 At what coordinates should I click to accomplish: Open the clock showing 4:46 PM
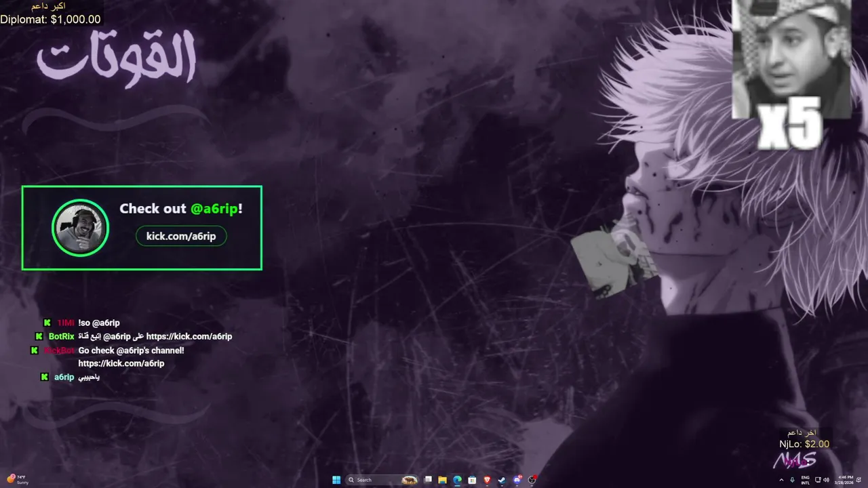[844, 480]
